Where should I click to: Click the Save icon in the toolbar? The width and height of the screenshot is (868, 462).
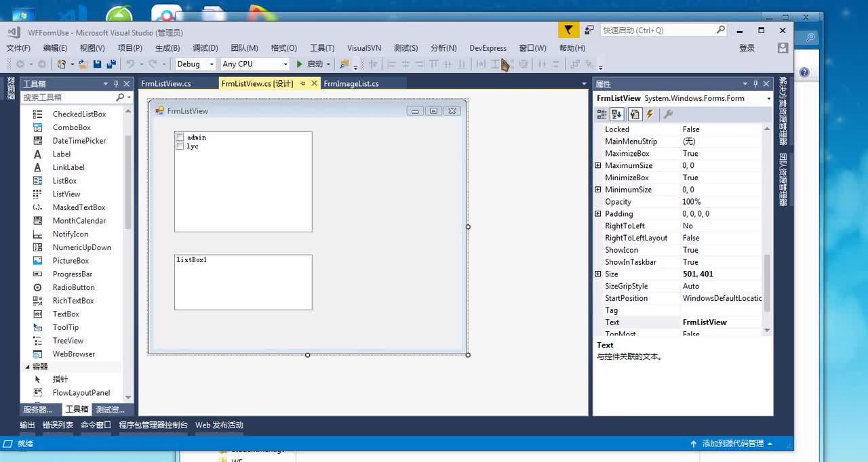[x=97, y=64]
